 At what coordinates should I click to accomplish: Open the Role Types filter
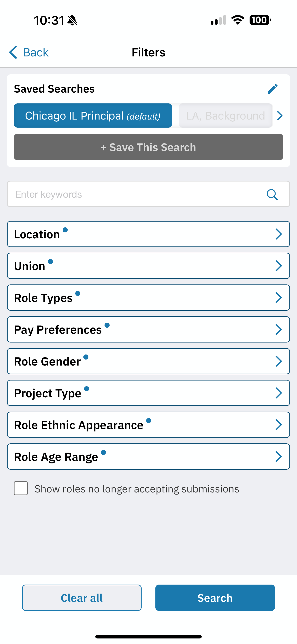coord(148,298)
